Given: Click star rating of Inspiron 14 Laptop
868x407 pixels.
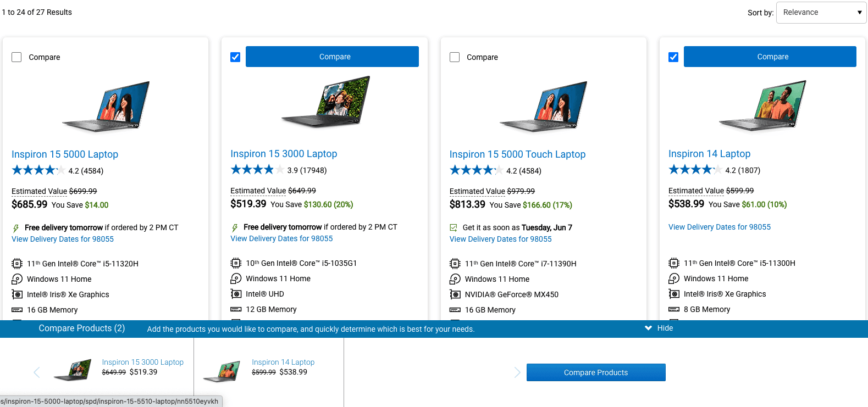Looking at the screenshot, I should point(695,170).
